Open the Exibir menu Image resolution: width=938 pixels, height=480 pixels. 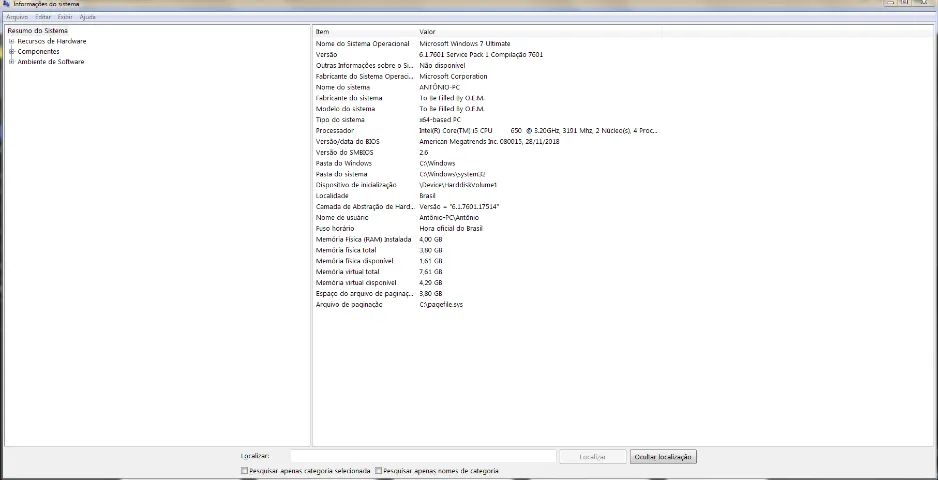(65, 17)
